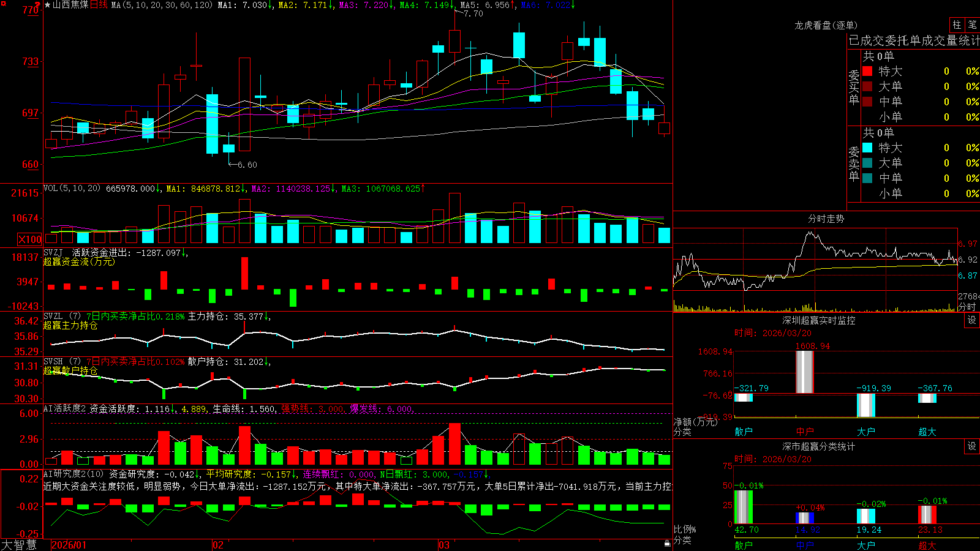Click the red 特大 buy-order color swatch
The height and width of the screenshot is (551, 980).
(867, 71)
